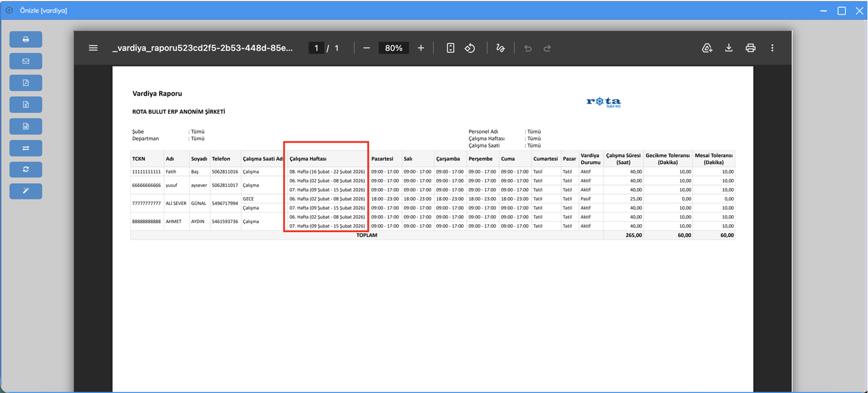
Task: Export report using the Word file button
Action: pos(25,126)
